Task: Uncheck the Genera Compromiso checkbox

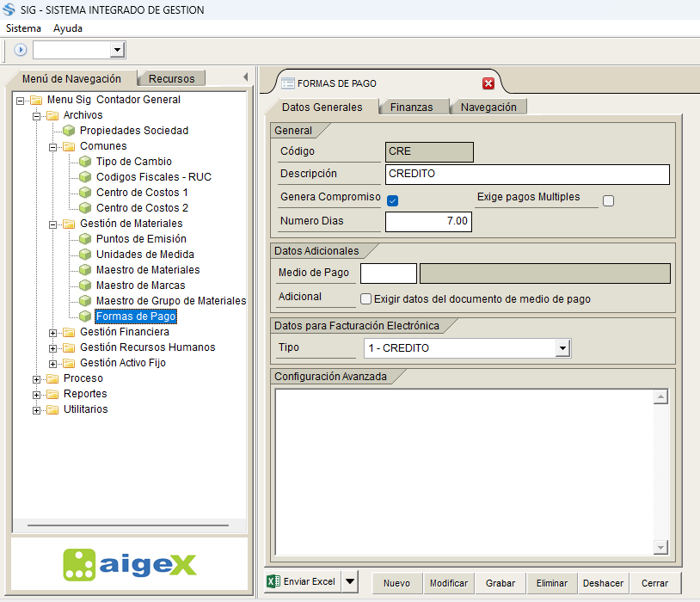Action: 393,200
